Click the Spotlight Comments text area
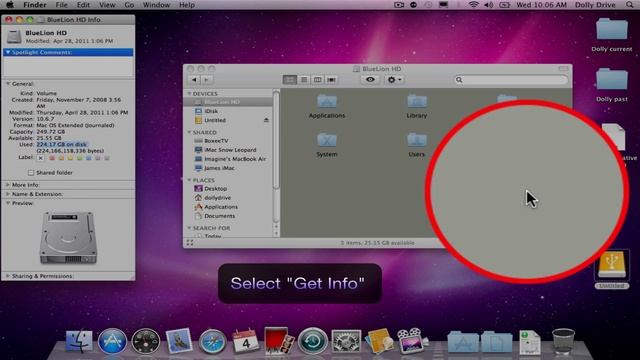The height and width of the screenshot is (360, 640). pos(68,66)
